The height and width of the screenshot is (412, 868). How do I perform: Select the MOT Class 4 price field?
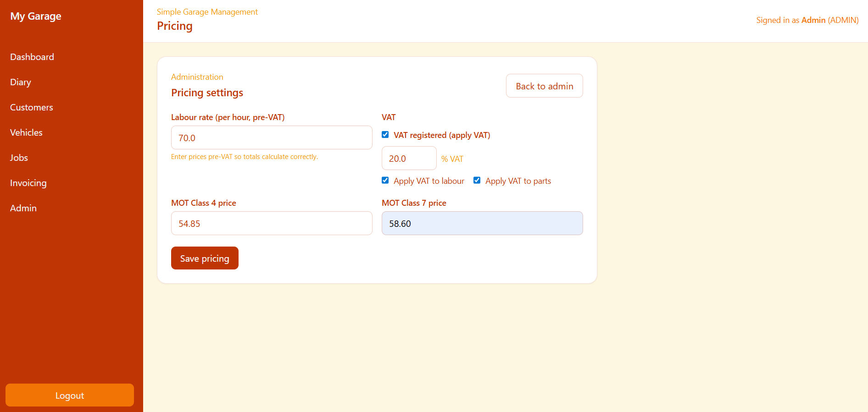271,224
